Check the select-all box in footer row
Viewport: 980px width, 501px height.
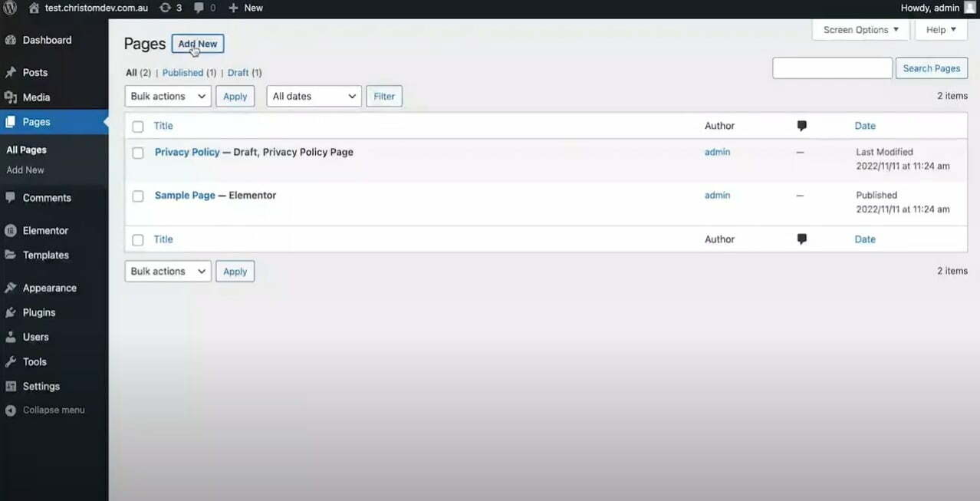[x=138, y=240]
